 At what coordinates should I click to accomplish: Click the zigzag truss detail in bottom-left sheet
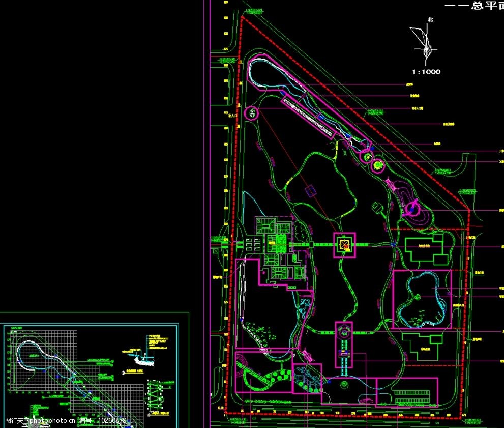pos(156,397)
